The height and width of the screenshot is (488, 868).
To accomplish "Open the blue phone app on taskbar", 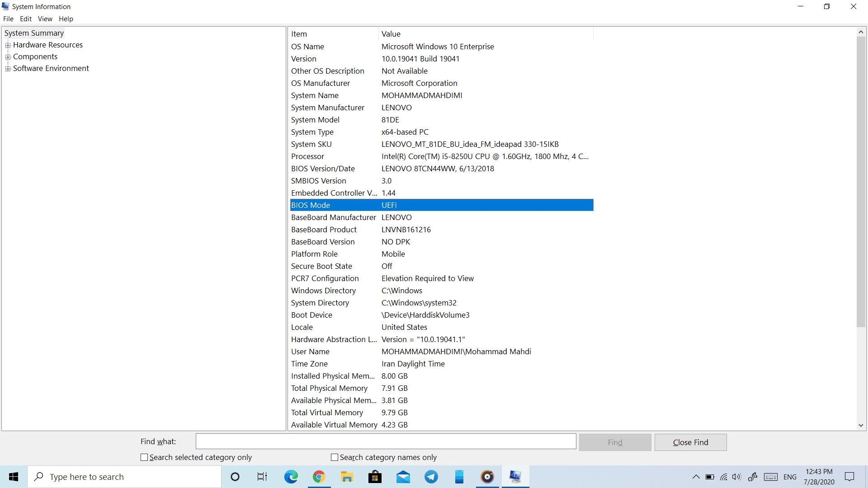I will tap(459, 477).
